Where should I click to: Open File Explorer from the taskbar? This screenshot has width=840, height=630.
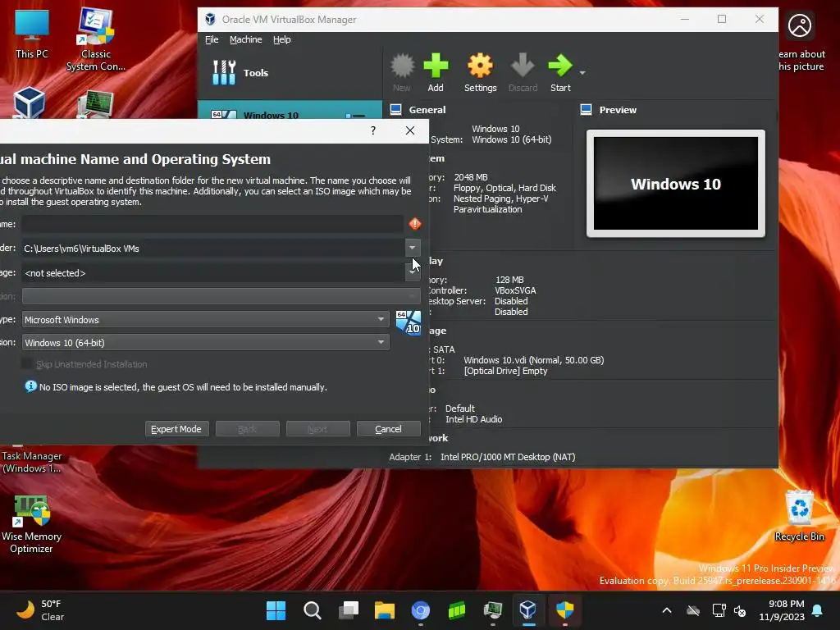coord(384,610)
